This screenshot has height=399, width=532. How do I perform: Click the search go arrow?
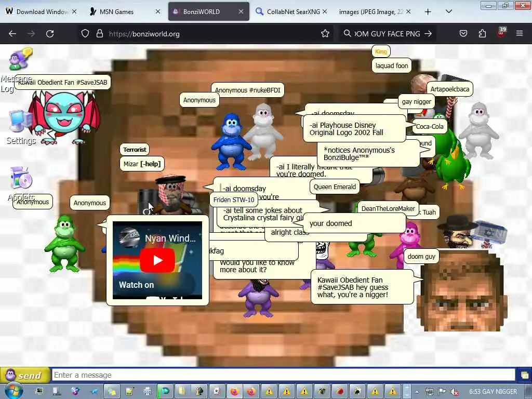[428, 34]
